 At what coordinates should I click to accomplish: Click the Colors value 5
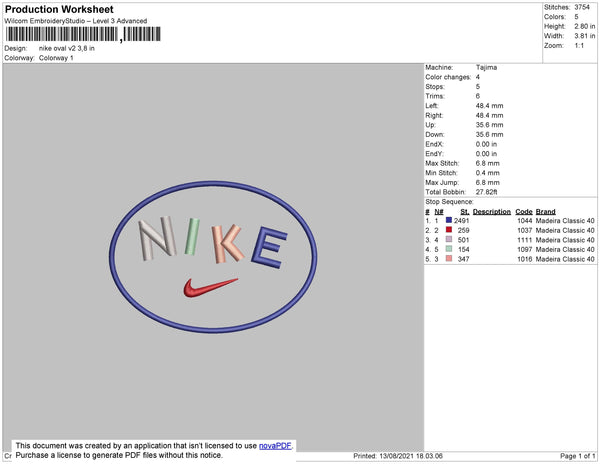[x=576, y=17]
